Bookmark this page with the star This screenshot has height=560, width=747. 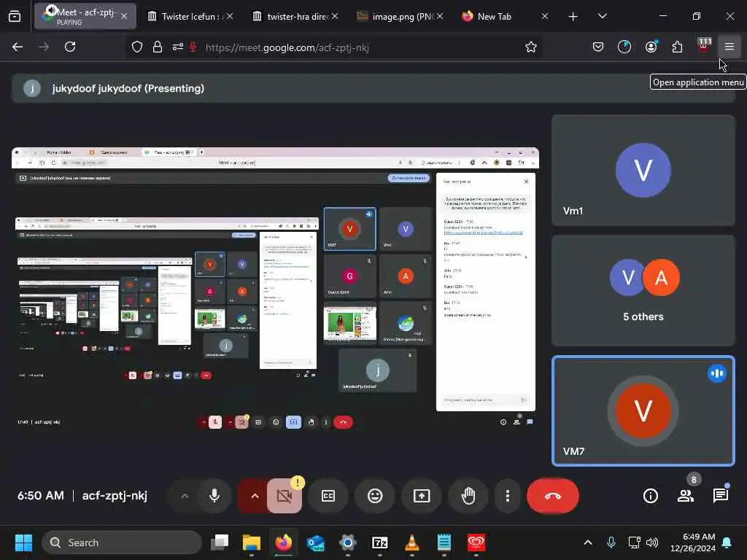tap(531, 47)
